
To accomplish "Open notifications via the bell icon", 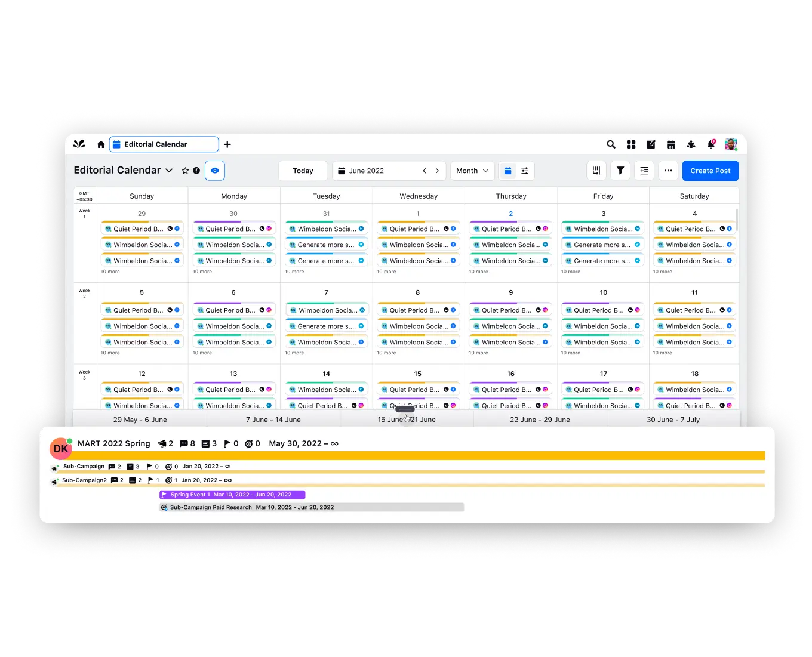I will [710, 144].
